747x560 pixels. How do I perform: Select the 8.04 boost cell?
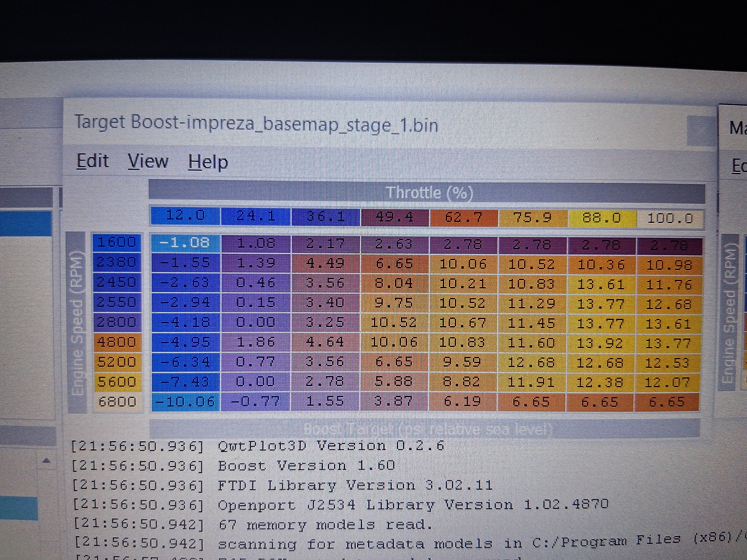pyautogui.click(x=394, y=283)
